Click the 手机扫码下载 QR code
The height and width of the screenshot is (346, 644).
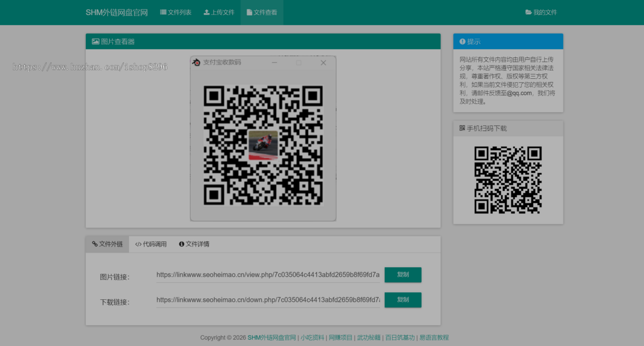(x=508, y=180)
